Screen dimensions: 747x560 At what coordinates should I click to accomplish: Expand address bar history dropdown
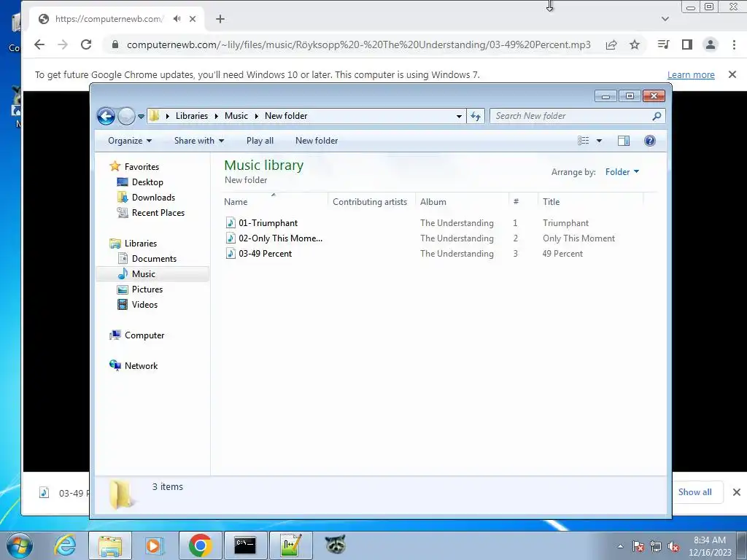click(x=459, y=116)
